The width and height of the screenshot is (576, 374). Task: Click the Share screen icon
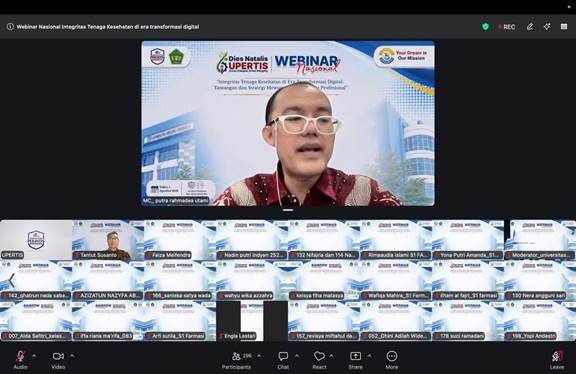pyautogui.click(x=355, y=356)
